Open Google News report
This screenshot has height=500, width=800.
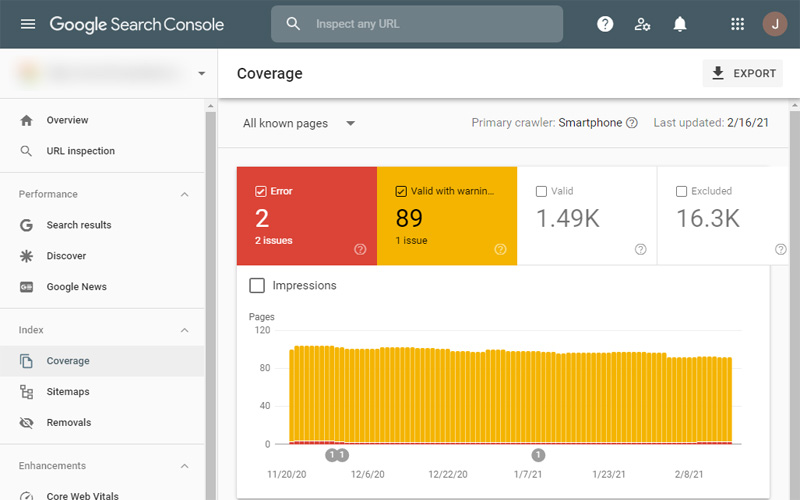pyautogui.click(x=102, y=287)
